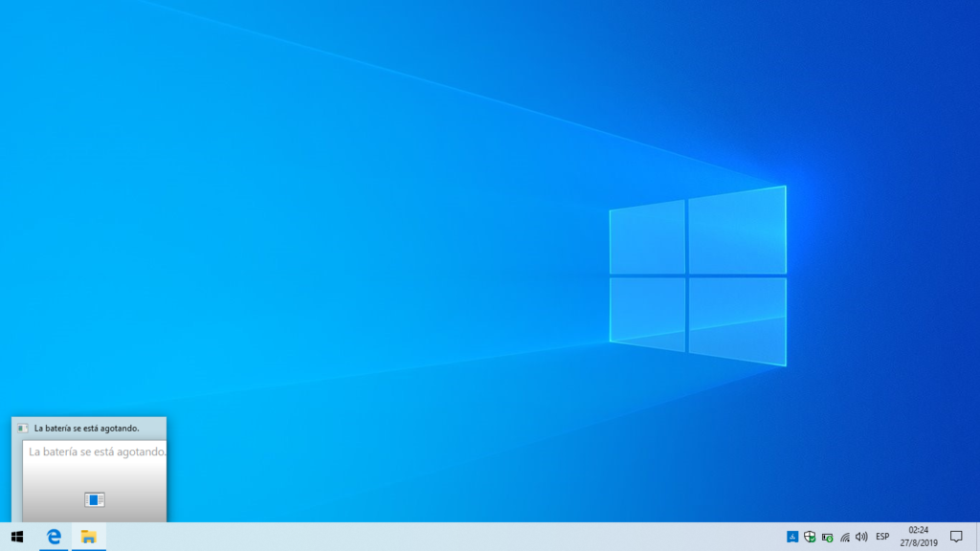Click the date 27/8/2019 in the system tray
This screenshot has width=980, height=551.
(x=917, y=542)
